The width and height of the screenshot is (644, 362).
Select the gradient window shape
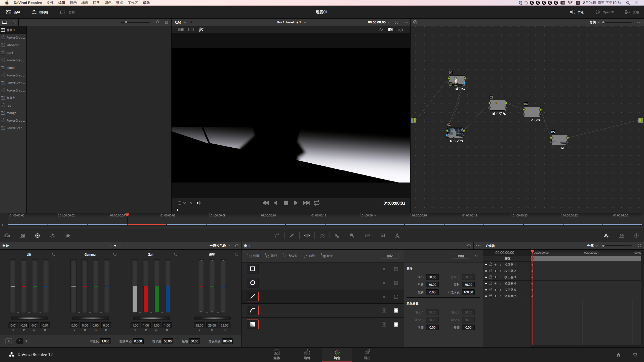253,324
